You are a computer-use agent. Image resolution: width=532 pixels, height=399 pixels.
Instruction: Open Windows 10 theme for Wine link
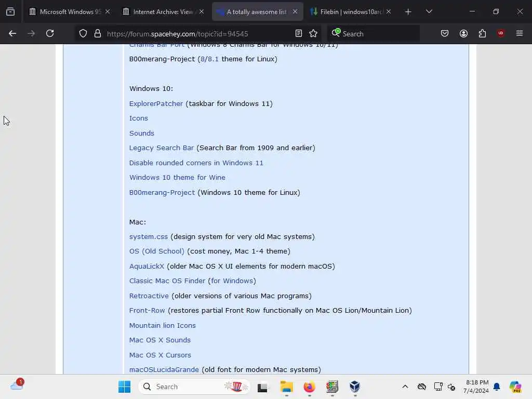click(x=177, y=178)
